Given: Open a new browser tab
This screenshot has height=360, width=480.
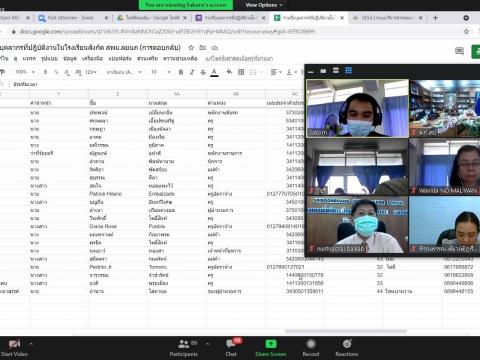Looking at the screenshot, I should click(435, 18).
